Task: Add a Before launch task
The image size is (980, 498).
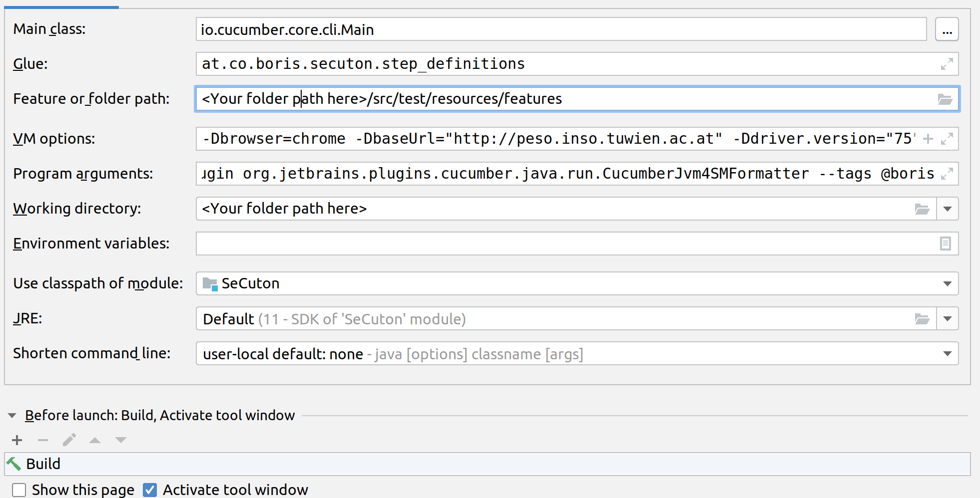Action: pyautogui.click(x=17, y=440)
